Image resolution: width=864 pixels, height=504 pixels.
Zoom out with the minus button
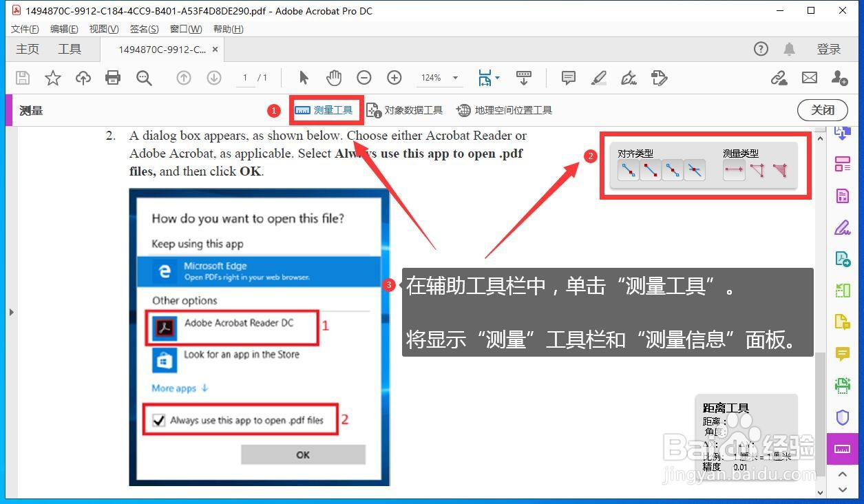pos(364,78)
